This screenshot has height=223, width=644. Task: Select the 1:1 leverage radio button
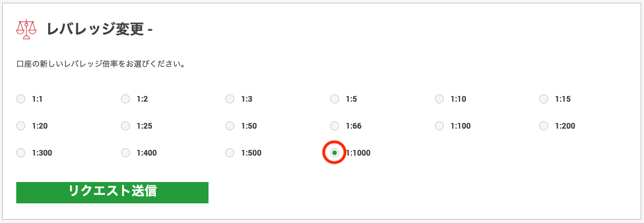[x=21, y=99]
